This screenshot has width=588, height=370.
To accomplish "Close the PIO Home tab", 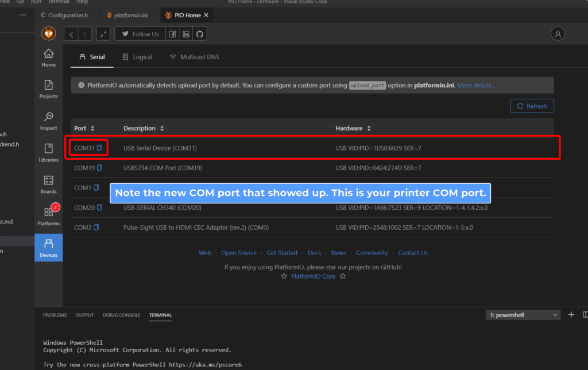I will 206,15.
